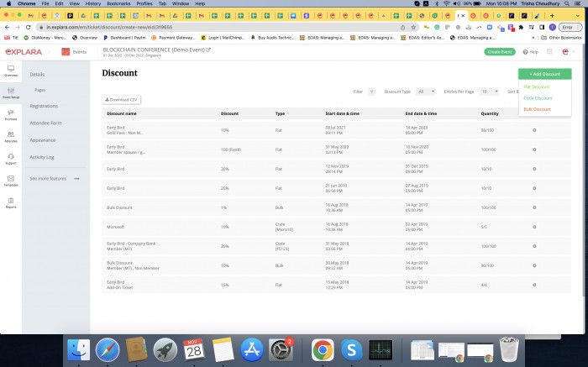
Task: Open the Reports sidebar icon
Action: 11,202
